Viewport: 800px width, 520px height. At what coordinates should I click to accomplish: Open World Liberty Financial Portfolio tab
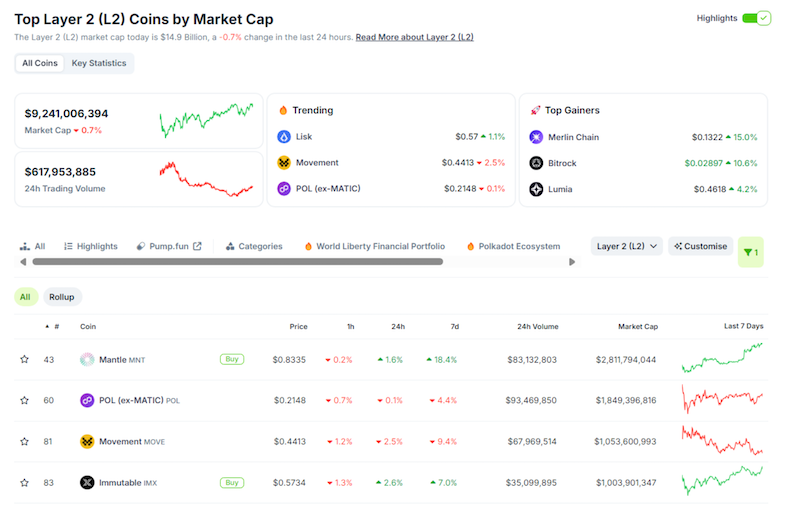coord(374,246)
